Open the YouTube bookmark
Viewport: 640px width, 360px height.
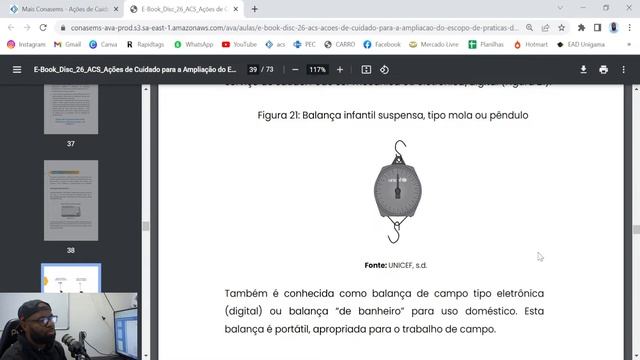tap(239, 44)
